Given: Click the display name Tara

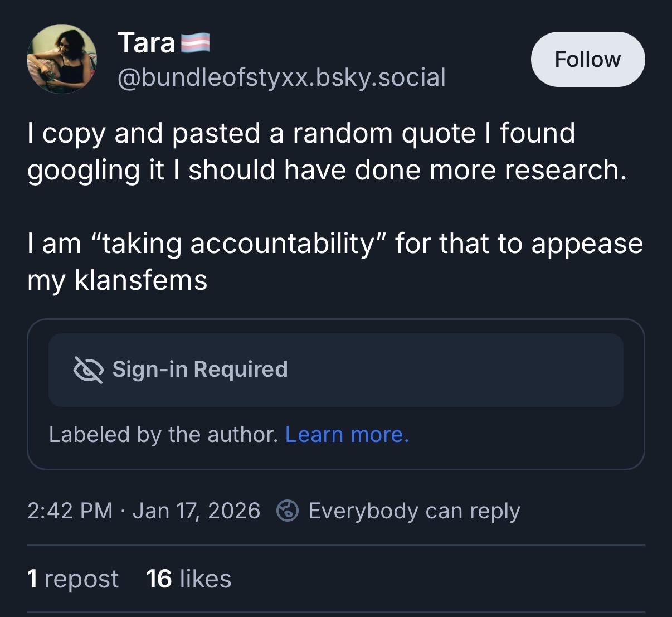Looking at the screenshot, I should coord(147,43).
